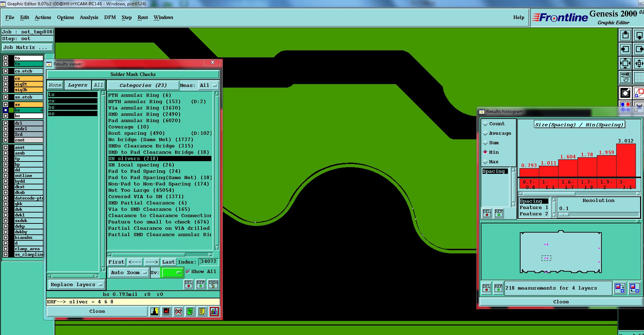Toggle the Show All checkbox
This screenshot has height=335, width=644.
(x=188, y=271)
